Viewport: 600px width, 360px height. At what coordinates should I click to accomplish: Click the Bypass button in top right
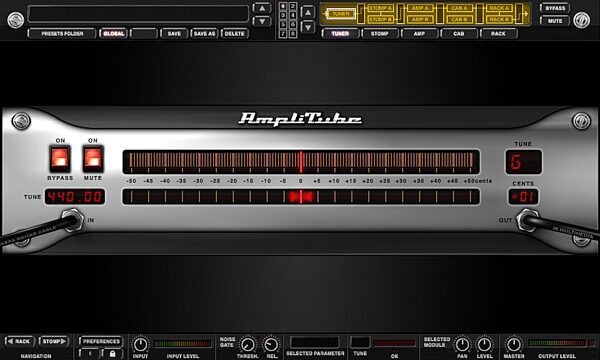tap(555, 8)
